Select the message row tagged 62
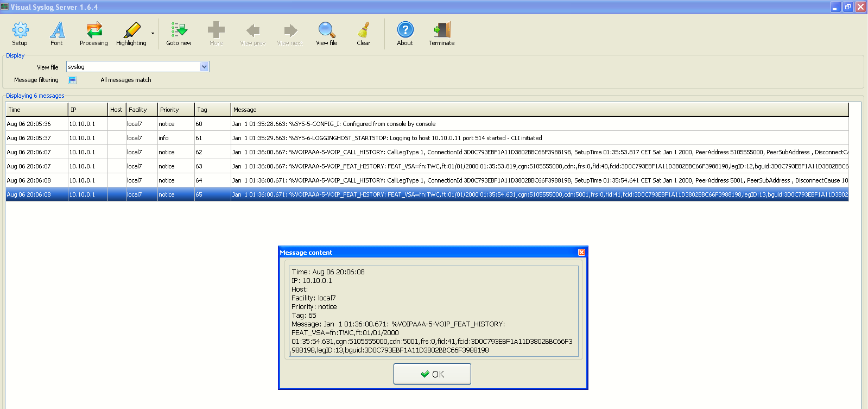This screenshot has height=409, width=868. 427,152
